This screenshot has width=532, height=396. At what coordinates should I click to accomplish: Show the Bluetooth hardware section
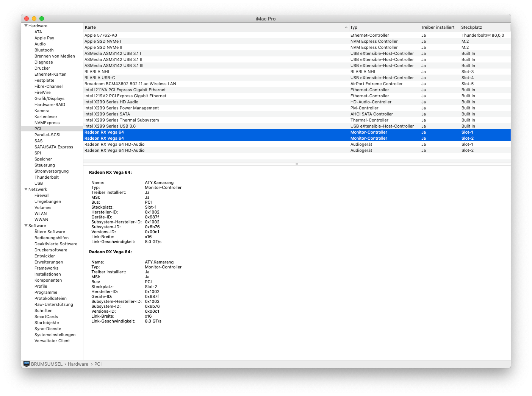[44, 50]
